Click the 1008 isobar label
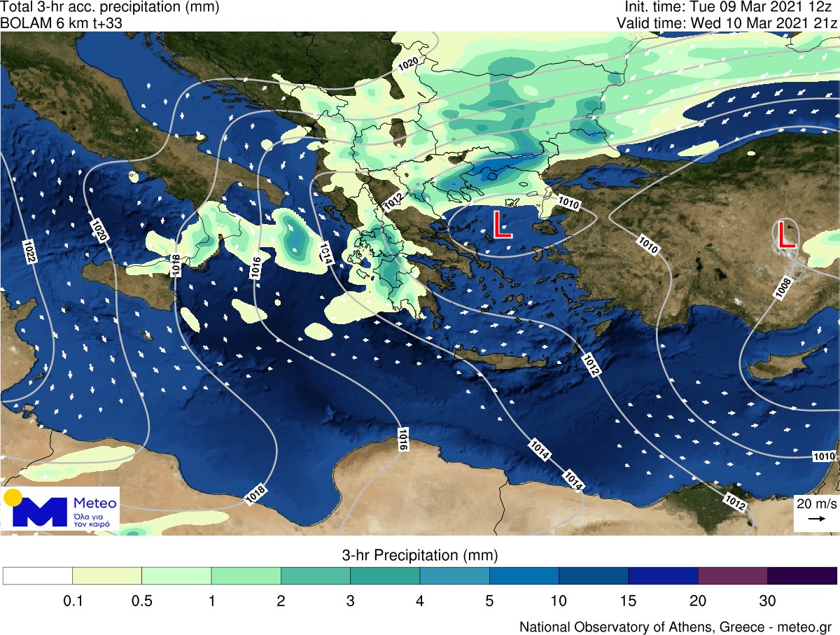The image size is (840, 635). pos(783,288)
